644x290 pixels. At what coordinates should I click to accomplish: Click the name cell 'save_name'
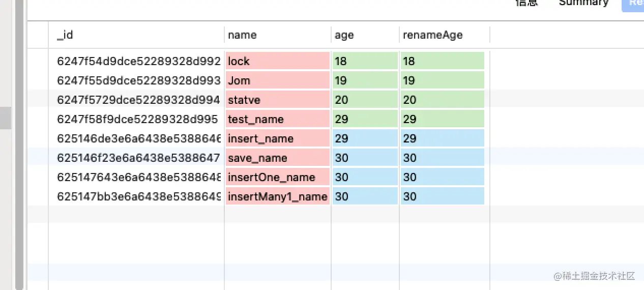tap(278, 158)
